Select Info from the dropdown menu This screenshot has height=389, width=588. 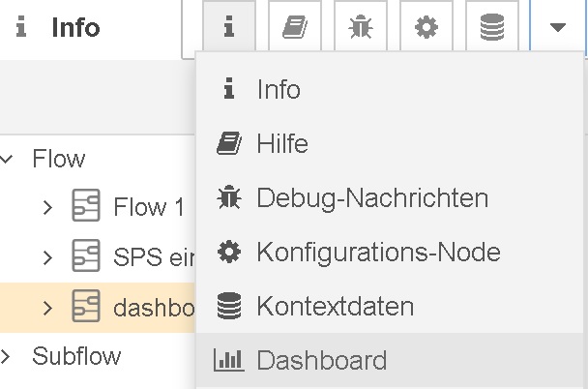[279, 90]
